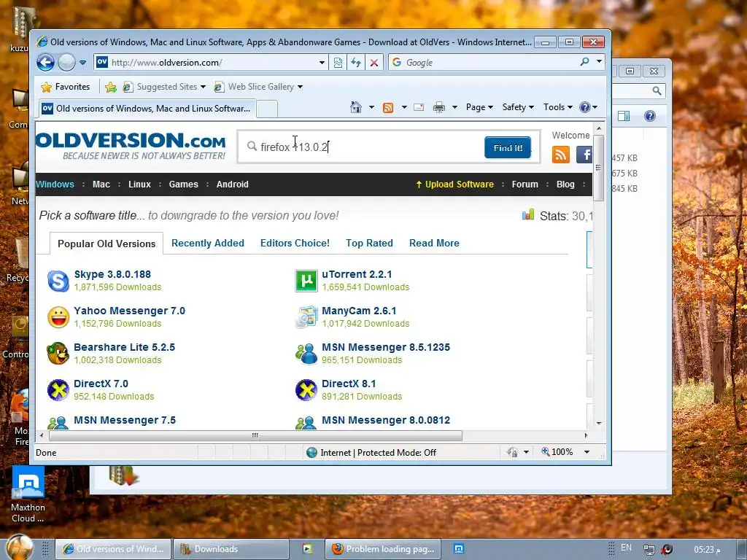Select Mac in site navigation
The height and width of the screenshot is (560, 747).
(101, 184)
